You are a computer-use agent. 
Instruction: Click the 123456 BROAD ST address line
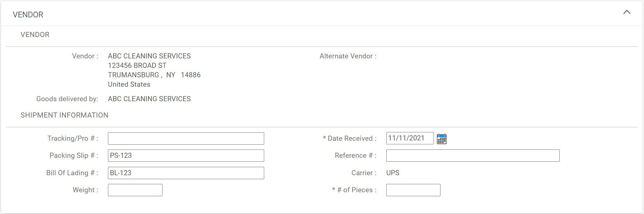pyautogui.click(x=137, y=66)
